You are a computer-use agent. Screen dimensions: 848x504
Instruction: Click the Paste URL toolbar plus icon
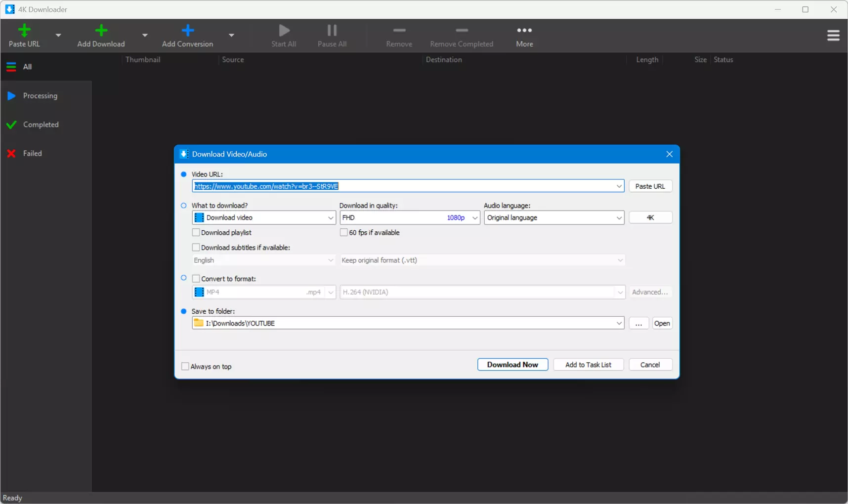pos(24,30)
